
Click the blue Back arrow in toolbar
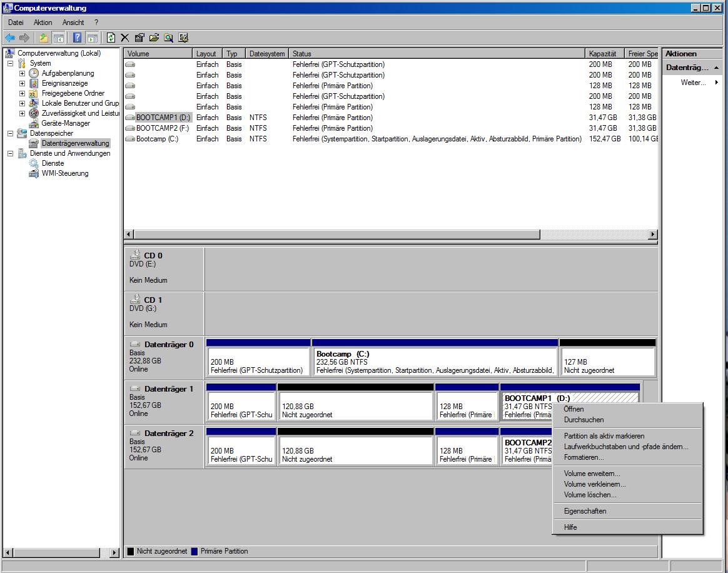pos(10,38)
